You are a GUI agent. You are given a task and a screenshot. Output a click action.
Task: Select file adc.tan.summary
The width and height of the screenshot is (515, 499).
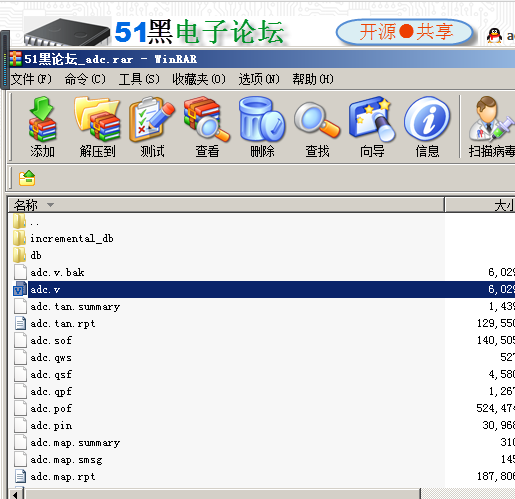coord(75,306)
